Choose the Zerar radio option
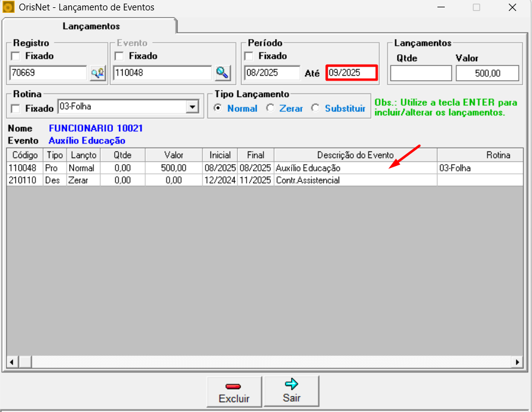This screenshot has height=412, width=532. (x=270, y=108)
